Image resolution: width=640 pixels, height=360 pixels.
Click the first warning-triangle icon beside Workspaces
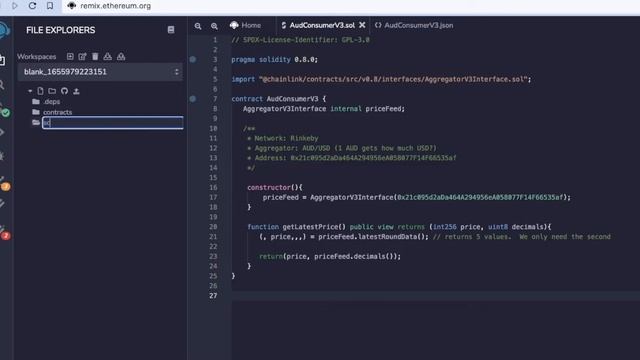click(108, 56)
